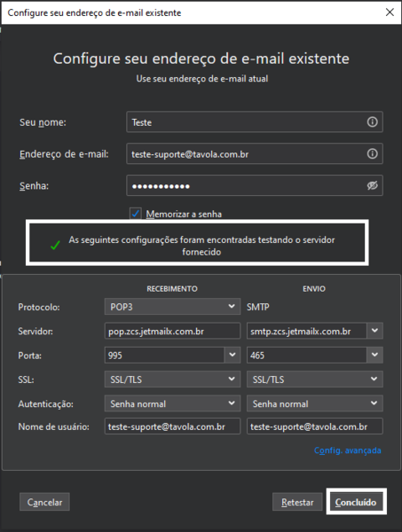Click the Senha: label

pyautogui.click(x=34, y=186)
